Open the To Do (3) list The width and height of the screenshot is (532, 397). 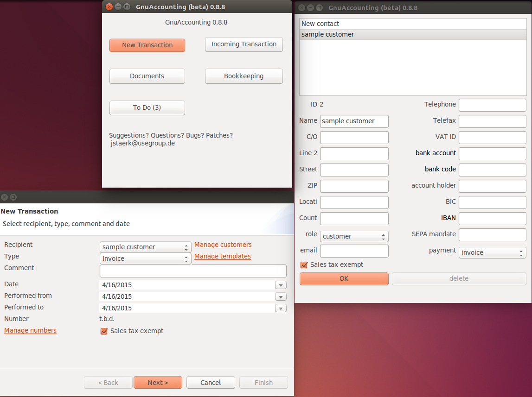(x=147, y=108)
